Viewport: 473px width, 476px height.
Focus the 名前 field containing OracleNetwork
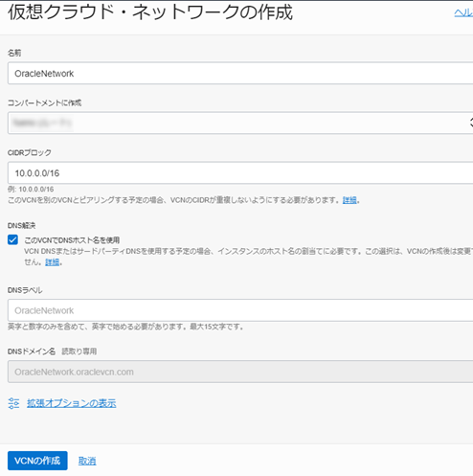click(x=240, y=74)
